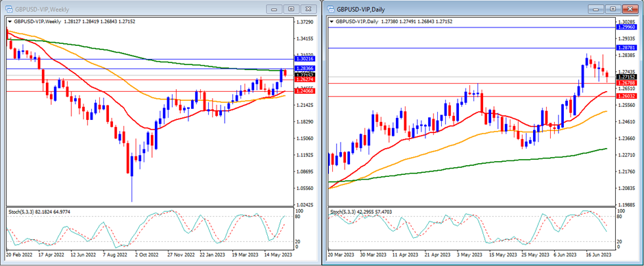This screenshot has height=266, width=644.
Task: Open the arrow before GBPUSD-VIP,Weekly label
Action: tap(10, 21)
